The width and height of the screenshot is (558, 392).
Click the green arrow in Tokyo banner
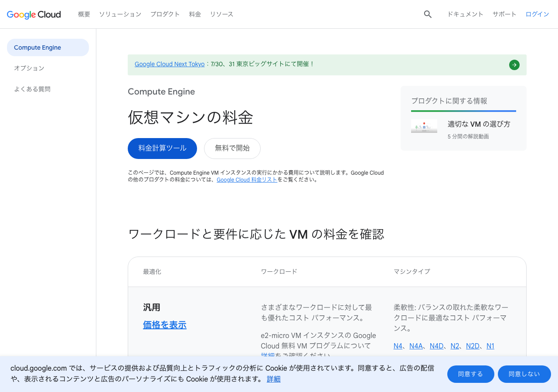[x=514, y=65]
